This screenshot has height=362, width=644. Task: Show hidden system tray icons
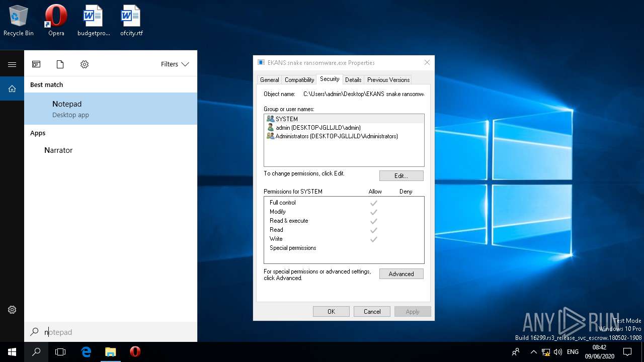click(533, 352)
